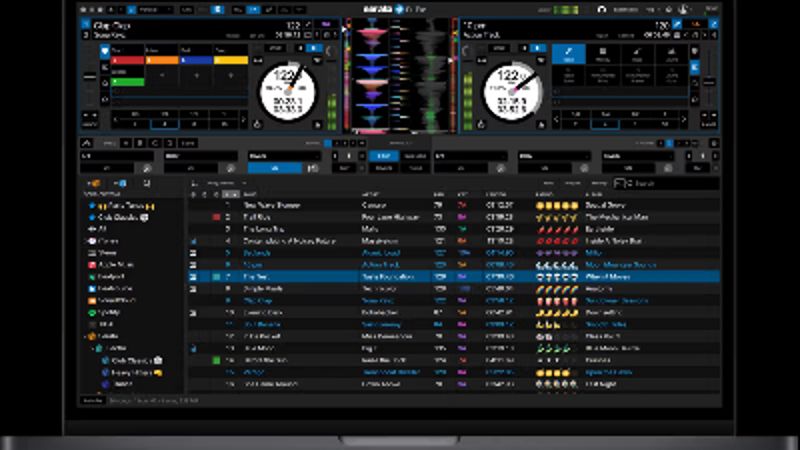Trigger the yellow cue point pad on the left deck

[231, 60]
